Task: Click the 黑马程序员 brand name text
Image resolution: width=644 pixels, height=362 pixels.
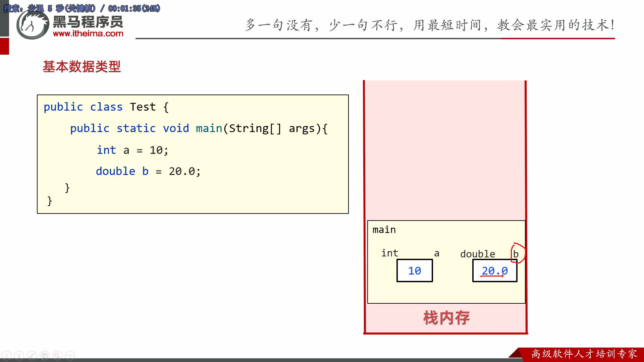Action: pos(88,22)
